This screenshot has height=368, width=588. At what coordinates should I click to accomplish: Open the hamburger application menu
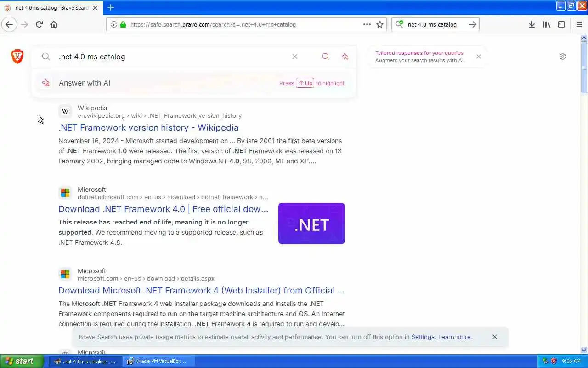579,24
